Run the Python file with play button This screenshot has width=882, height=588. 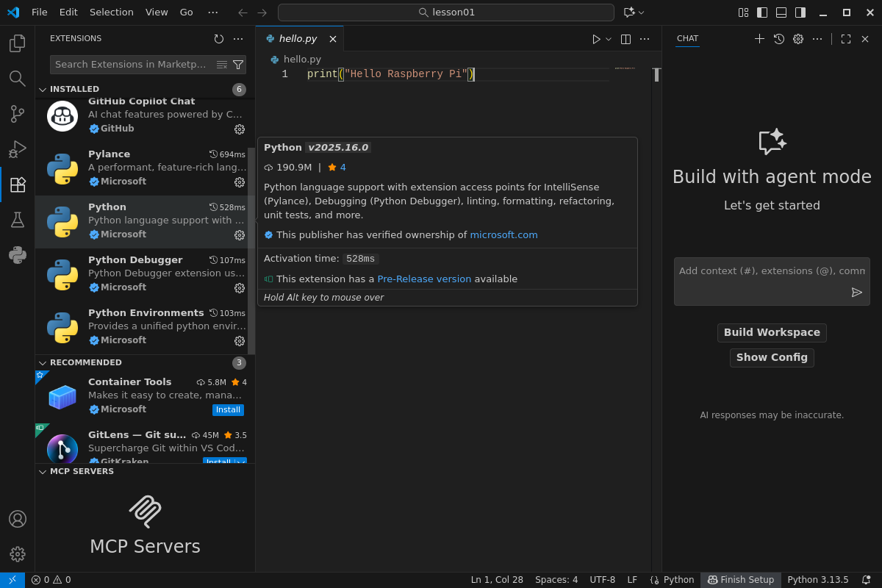tap(596, 39)
